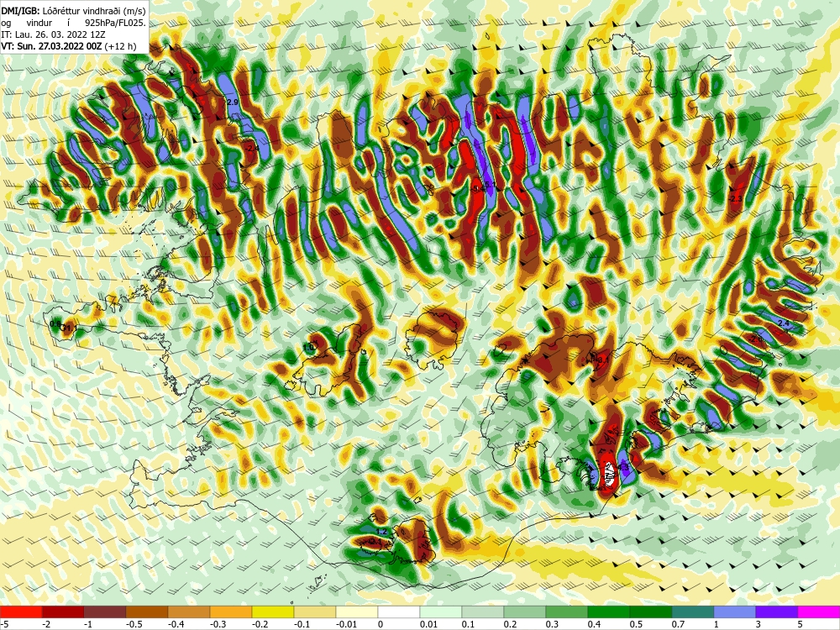Click the -3.1 value label on the map
The width and height of the screenshot is (840, 630).
pos(602,360)
